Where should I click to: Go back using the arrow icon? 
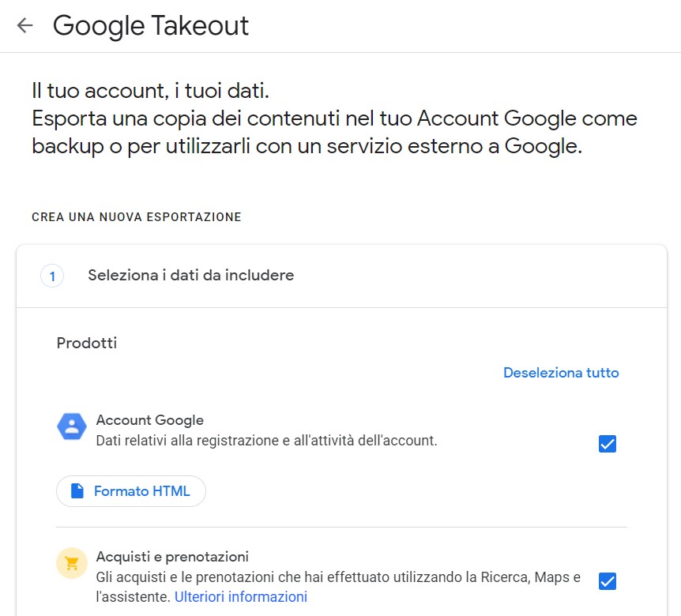(x=24, y=25)
